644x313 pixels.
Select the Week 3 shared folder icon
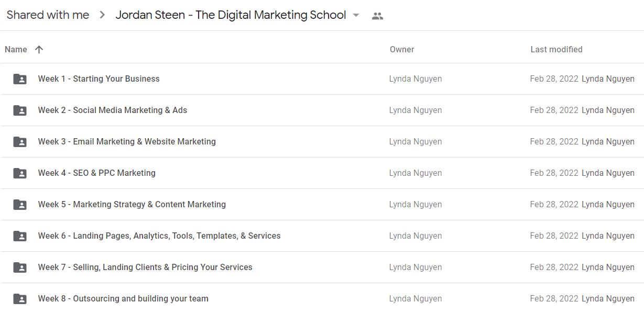(x=20, y=142)
